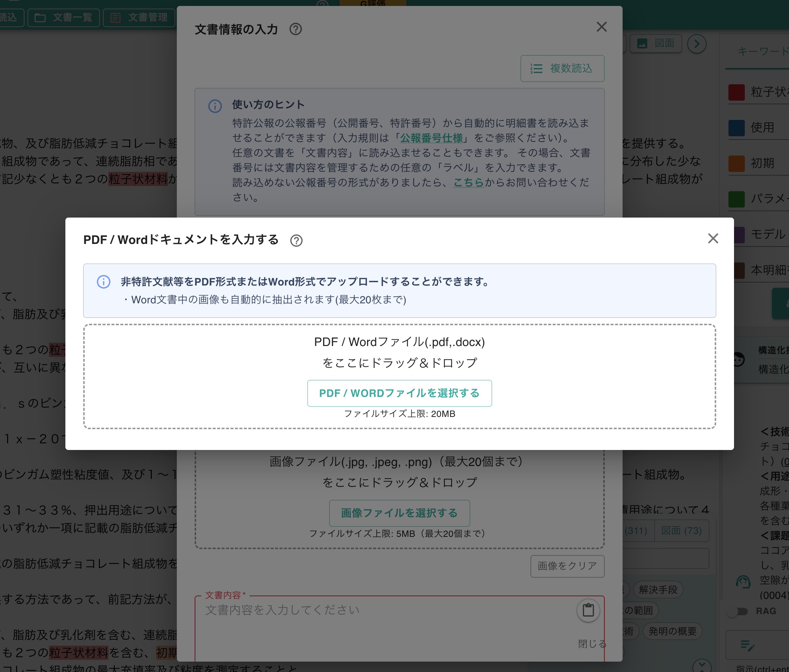Click blue color swatch for 使用 keyword
Image resolution: width=789 pixels, height=672 pixels.
point(737,127)
